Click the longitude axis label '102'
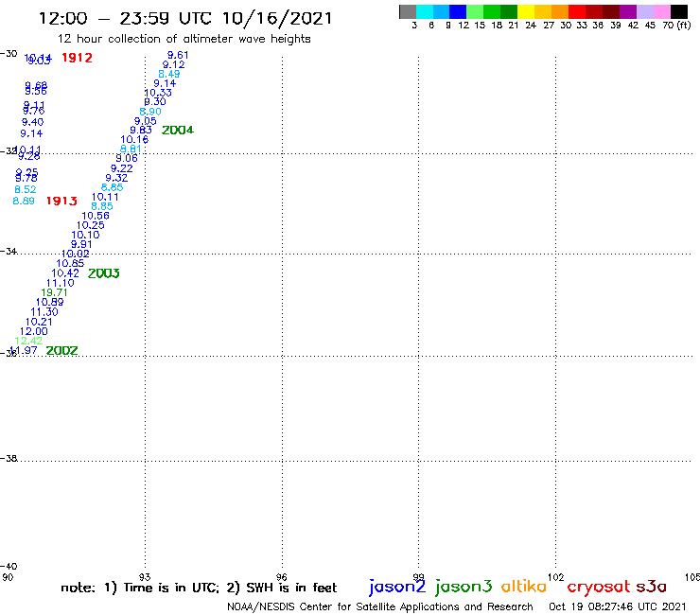700x615 pixels. pyautogui.click(x=555, y=577)
